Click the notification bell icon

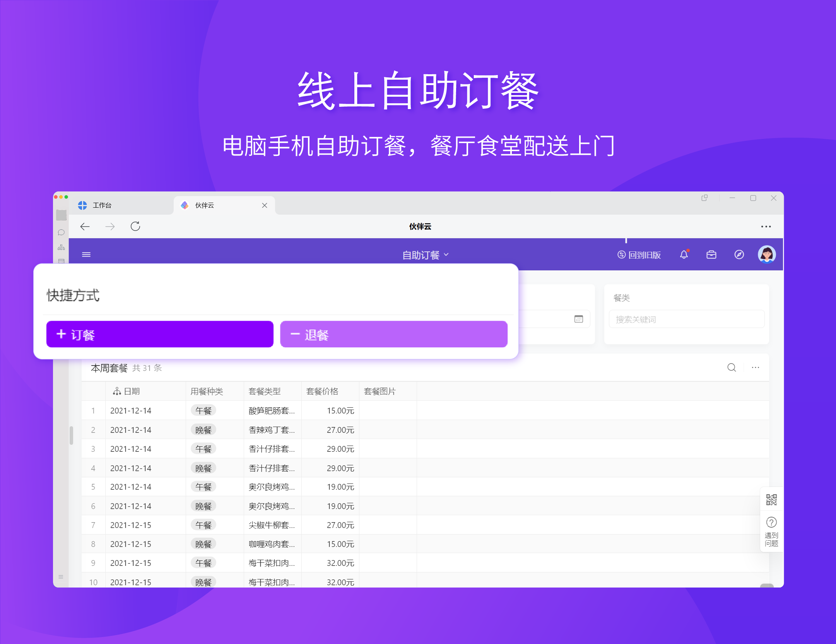pos(684,255)
